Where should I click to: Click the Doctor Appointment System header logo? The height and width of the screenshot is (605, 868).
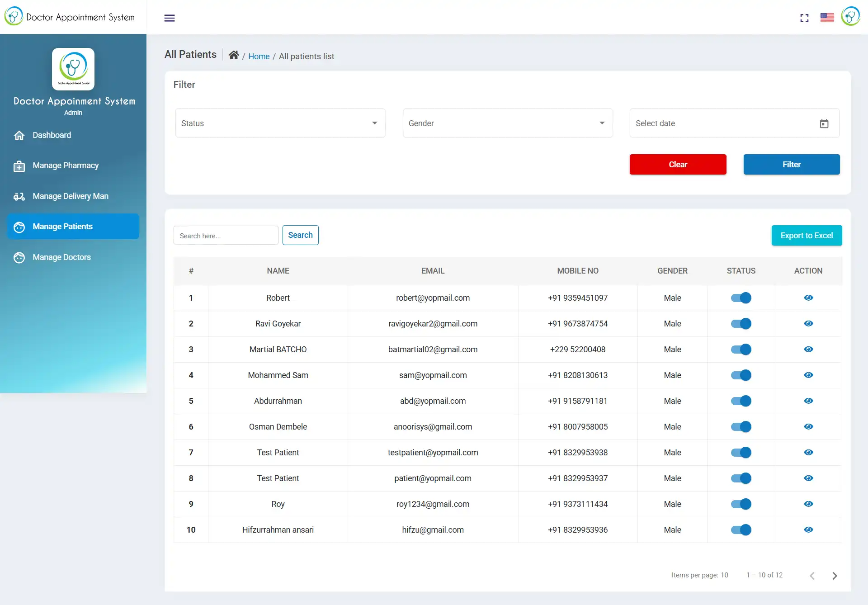[x=70, y=17]
